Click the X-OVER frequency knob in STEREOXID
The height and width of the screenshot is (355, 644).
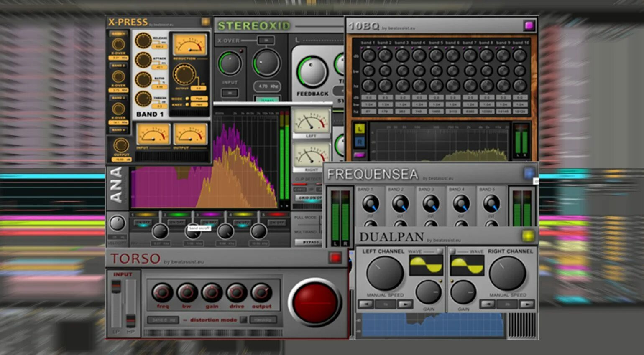coord(266,63)
